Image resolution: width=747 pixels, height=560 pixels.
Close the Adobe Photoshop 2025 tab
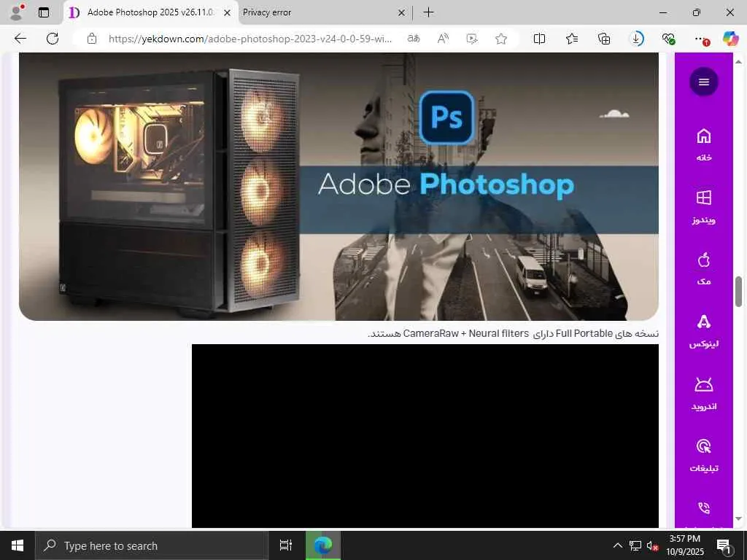tap(228, 13)
